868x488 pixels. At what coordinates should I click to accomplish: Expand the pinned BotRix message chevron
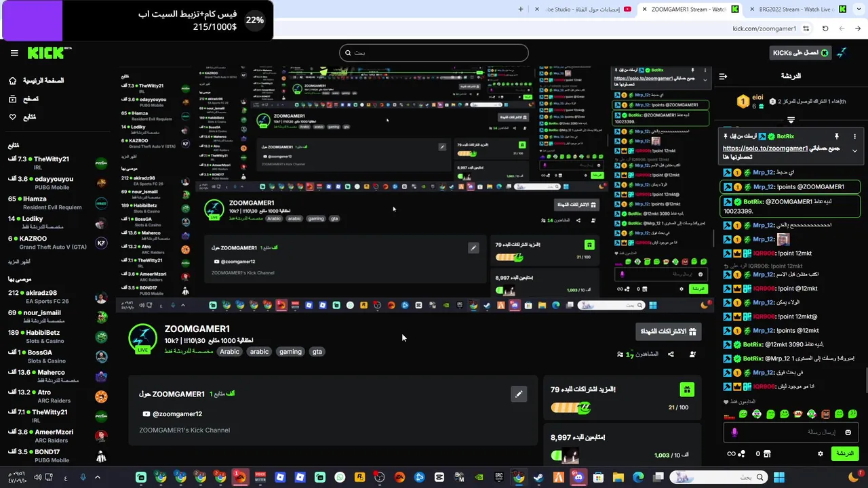click(x=854, y=150)
